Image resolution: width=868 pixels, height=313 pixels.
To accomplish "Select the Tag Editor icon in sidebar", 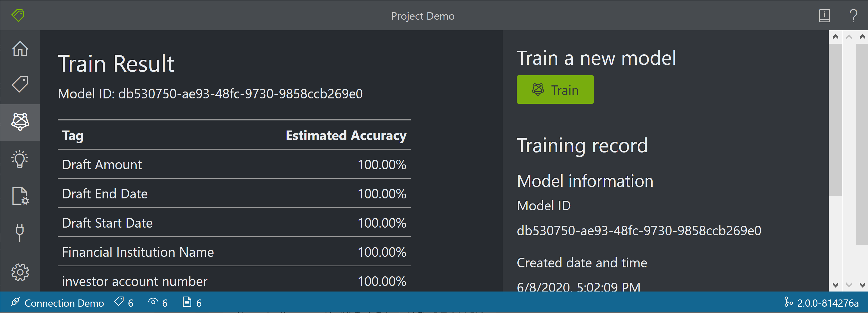I will (x=20, y=85).
